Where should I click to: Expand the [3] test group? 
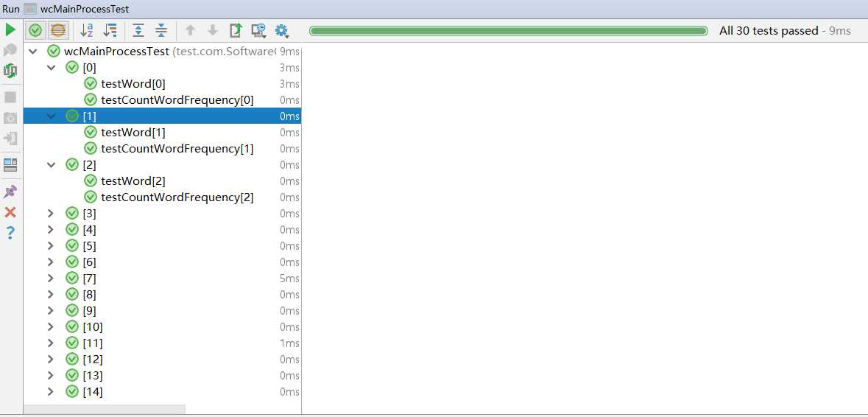pos(51,213)
